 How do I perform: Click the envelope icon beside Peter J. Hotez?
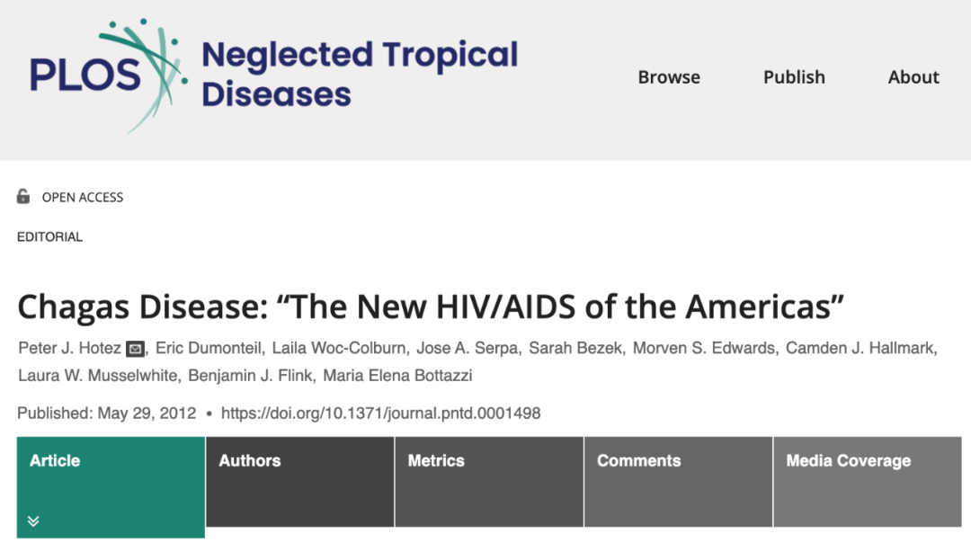(135, 349)
